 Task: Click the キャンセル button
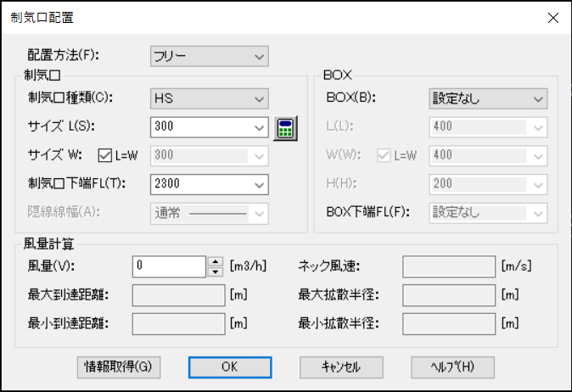coord(341,367)
